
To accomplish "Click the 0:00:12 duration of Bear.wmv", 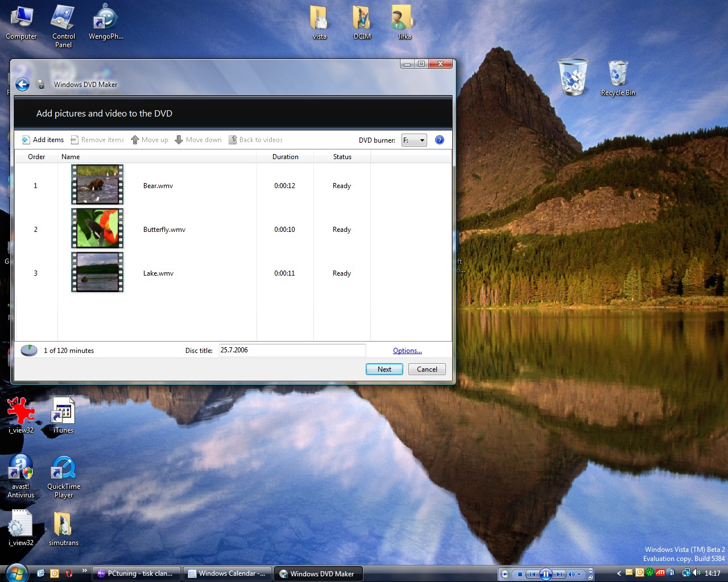I will click(284, 186).
